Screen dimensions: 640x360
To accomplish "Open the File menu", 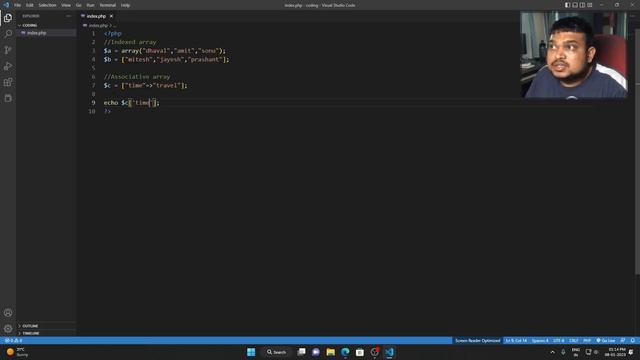I will click(18, 5).
